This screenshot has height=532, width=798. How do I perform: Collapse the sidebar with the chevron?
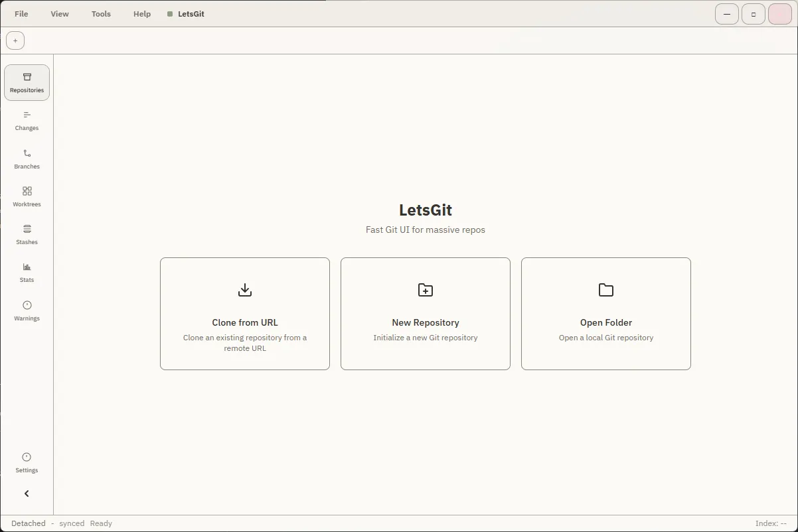[x=27, y=494]
